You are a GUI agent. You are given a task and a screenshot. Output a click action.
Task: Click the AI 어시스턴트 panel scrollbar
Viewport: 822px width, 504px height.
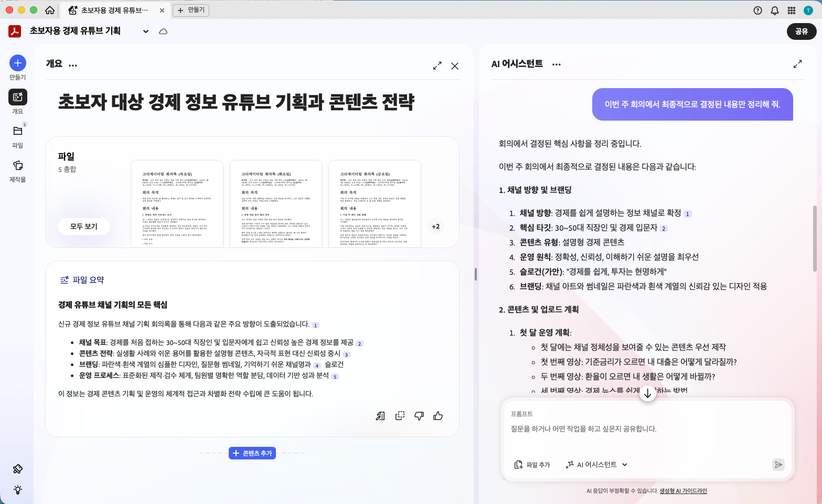815,239
